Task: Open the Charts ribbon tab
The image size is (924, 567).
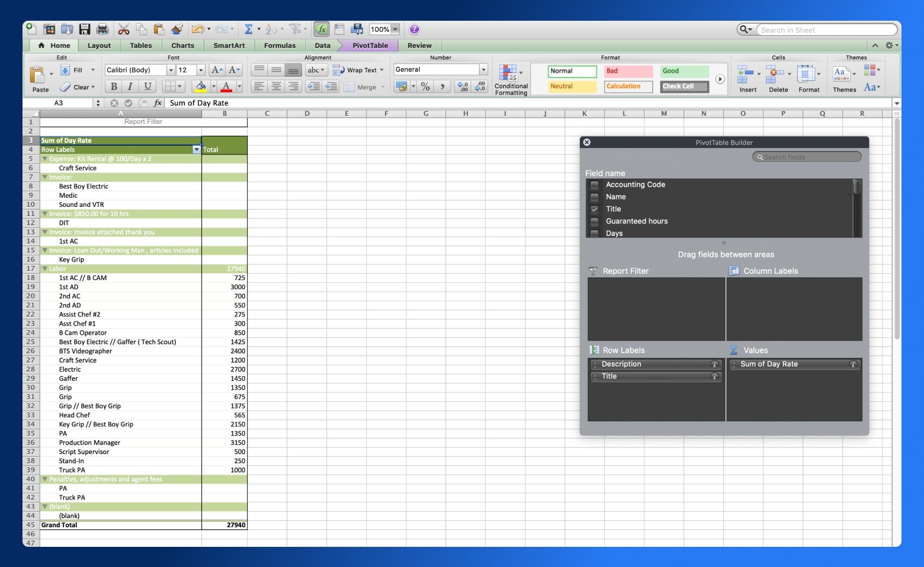Action: click(x=183, y=46)
